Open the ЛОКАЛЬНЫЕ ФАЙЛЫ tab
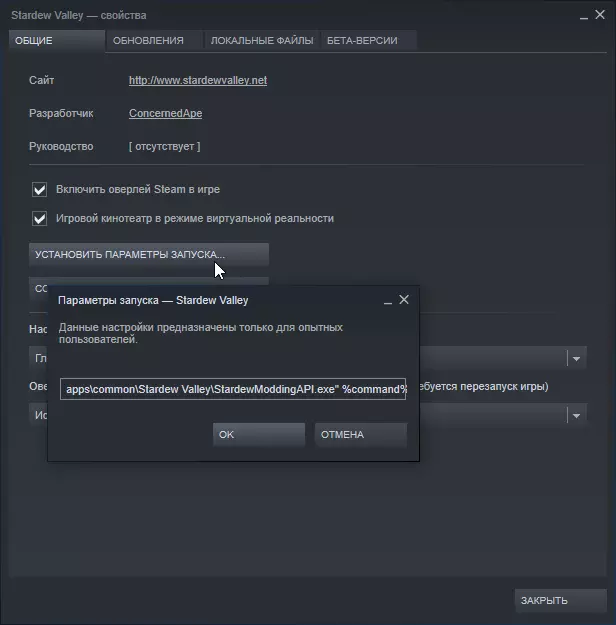 262,41
